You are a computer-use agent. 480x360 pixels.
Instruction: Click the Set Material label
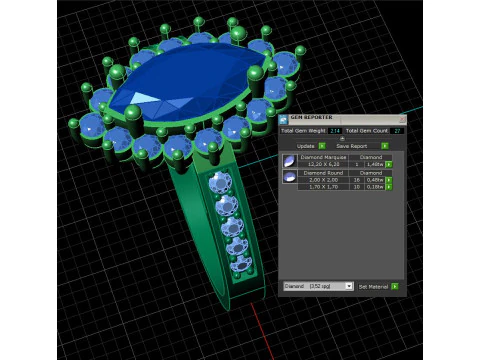point(373,286)
